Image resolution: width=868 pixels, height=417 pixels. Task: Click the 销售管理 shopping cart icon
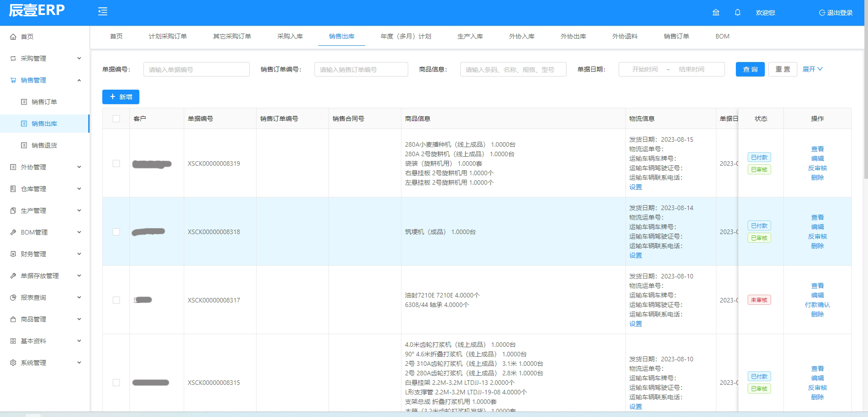13,80
